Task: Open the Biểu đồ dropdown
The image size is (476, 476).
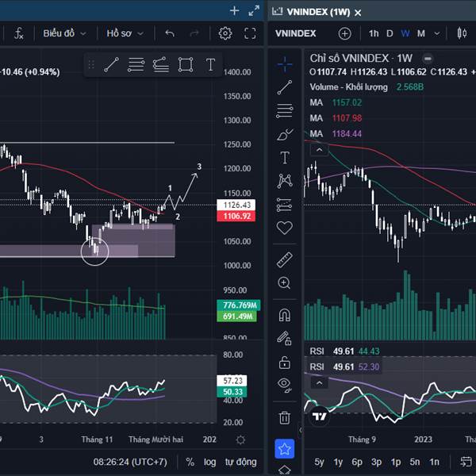Action: click(x=64, y=33)
